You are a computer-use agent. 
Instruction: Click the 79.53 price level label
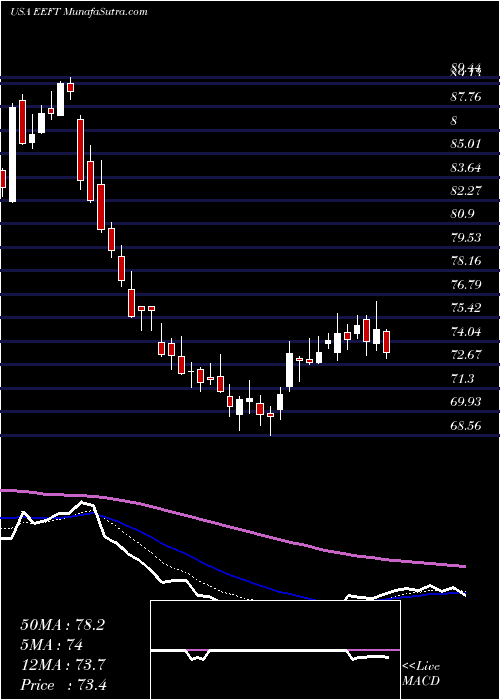466,238
